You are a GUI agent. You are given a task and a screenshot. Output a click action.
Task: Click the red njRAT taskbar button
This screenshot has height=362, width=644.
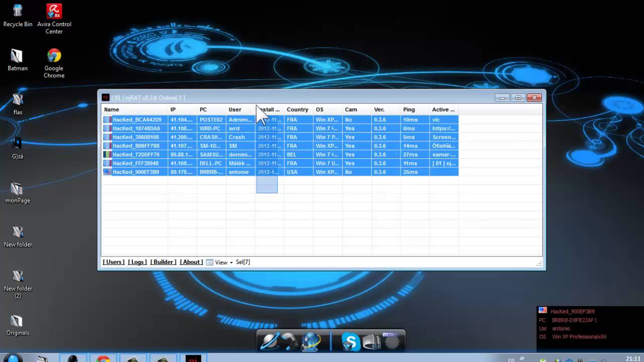[x=193, y=358]
